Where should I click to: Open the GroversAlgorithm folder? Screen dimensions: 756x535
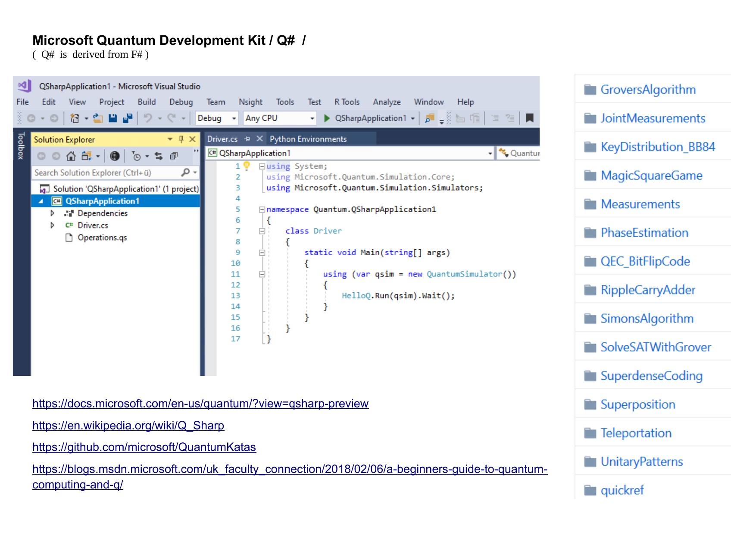[x=648, y=90]
